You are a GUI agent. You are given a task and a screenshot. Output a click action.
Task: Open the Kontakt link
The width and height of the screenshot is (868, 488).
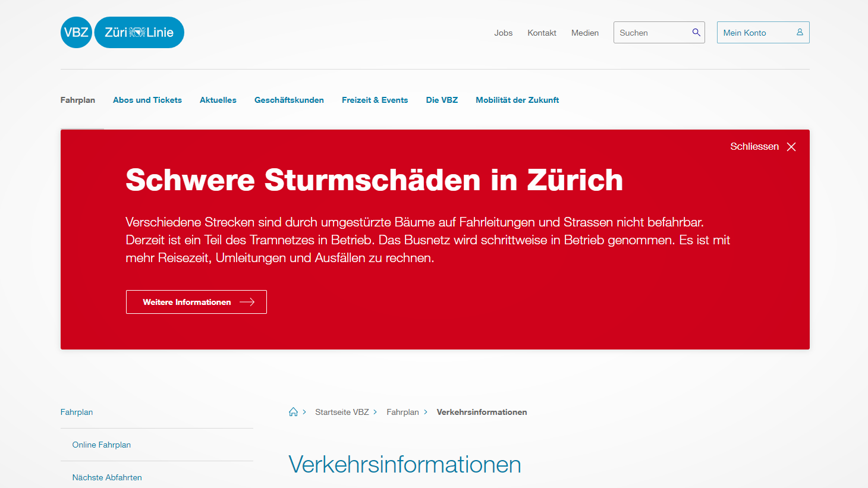542,33
